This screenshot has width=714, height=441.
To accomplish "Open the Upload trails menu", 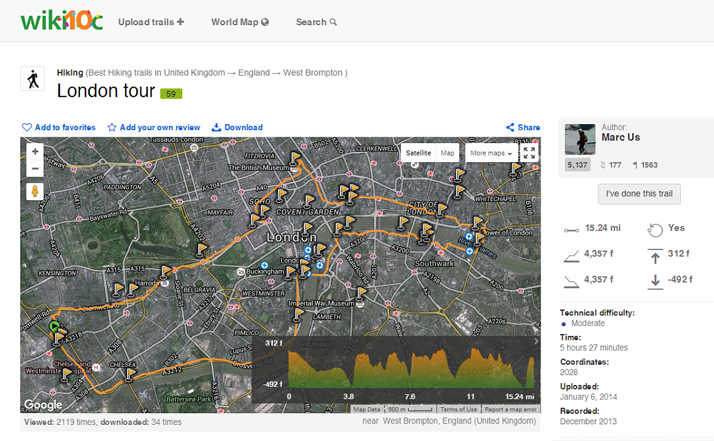I will pyautogui.click(x=150, y=21).
